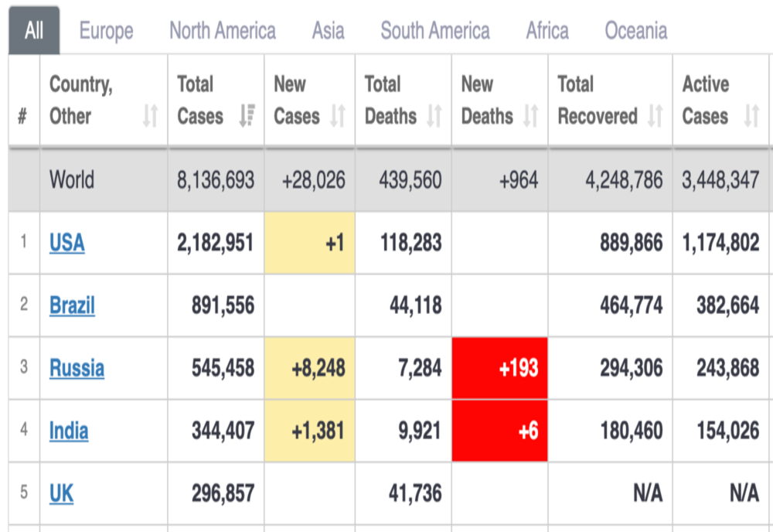Show South America countries tab
The image size is (773, 532).
434,31
